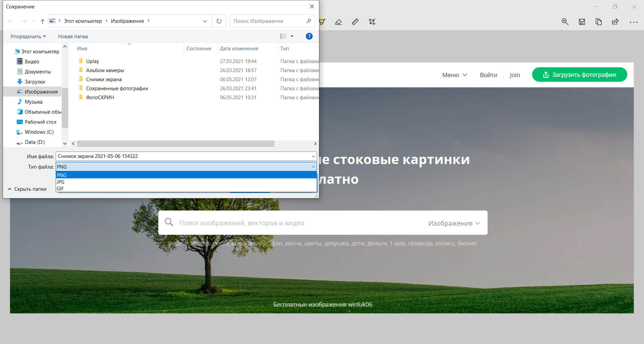Open the view options chevron near list icon
Image resolution: width=644 pixels, height=344 pixels.
(291, 36)
